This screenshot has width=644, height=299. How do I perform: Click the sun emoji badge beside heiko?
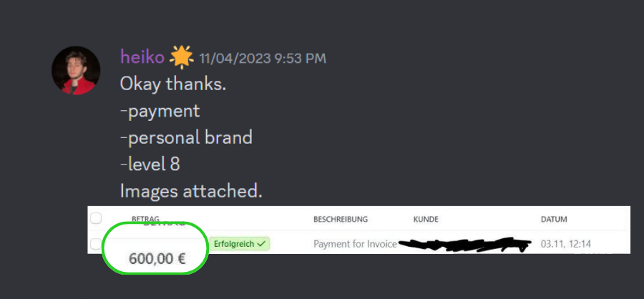coord(182,58)
